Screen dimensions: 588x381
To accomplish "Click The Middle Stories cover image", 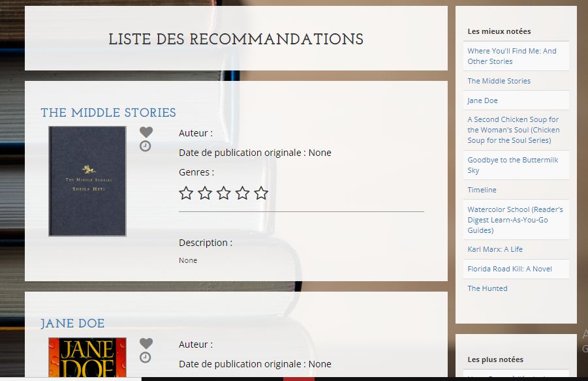I will point(87,181).
